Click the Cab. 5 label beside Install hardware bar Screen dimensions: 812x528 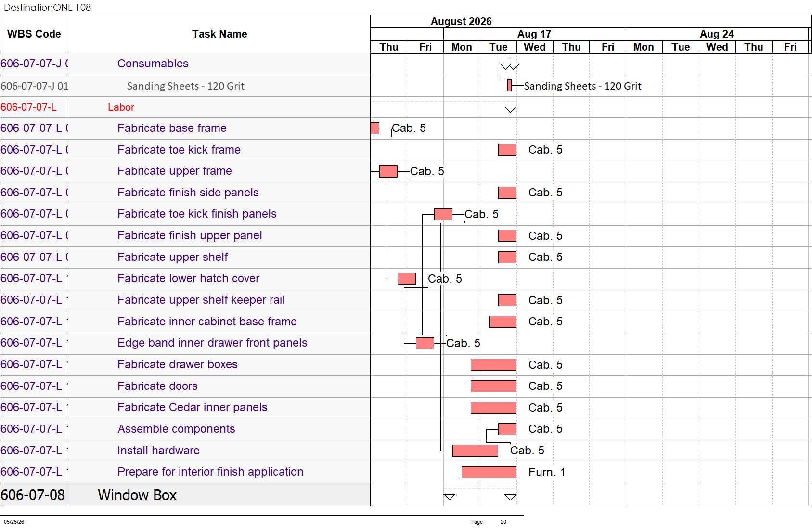point(527,451)
